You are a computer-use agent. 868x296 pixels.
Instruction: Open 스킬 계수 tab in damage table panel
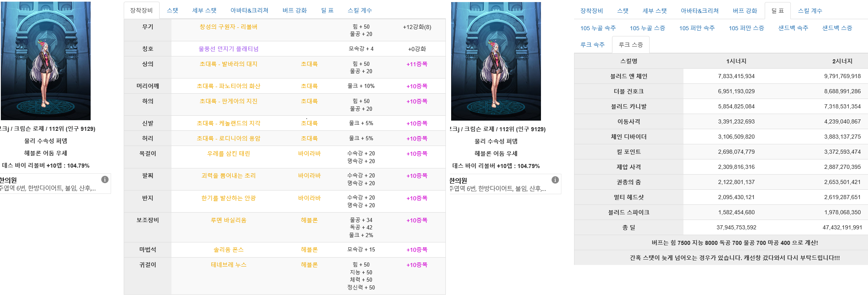pyautogui.click(x=810, y=11)
